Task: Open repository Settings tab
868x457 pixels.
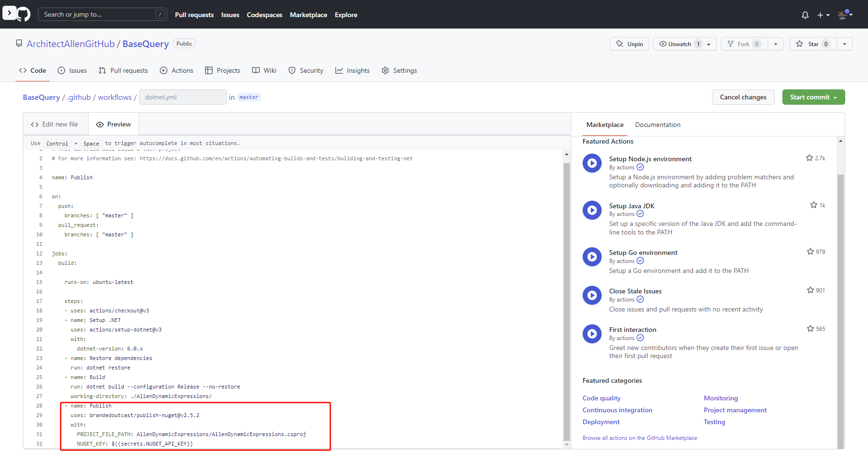Action: [x=399, y=70]
